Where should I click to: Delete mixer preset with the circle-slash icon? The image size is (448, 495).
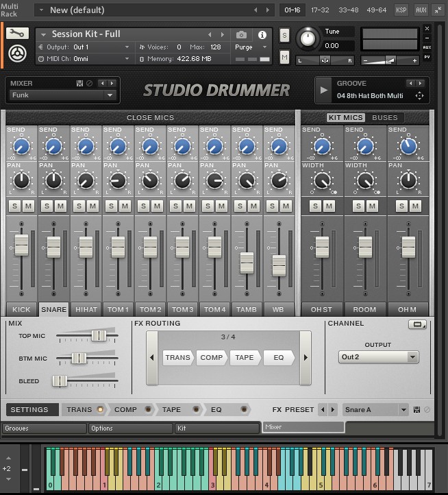[90, 84]
